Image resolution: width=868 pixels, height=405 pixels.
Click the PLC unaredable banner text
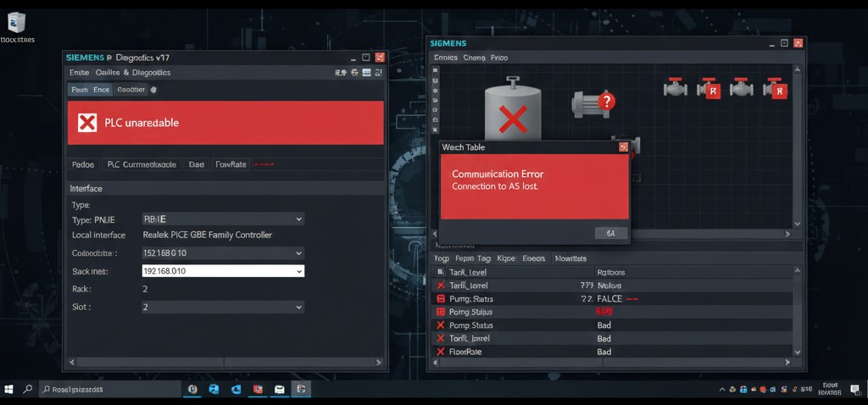pyautogui.click(x=142, y=123)
